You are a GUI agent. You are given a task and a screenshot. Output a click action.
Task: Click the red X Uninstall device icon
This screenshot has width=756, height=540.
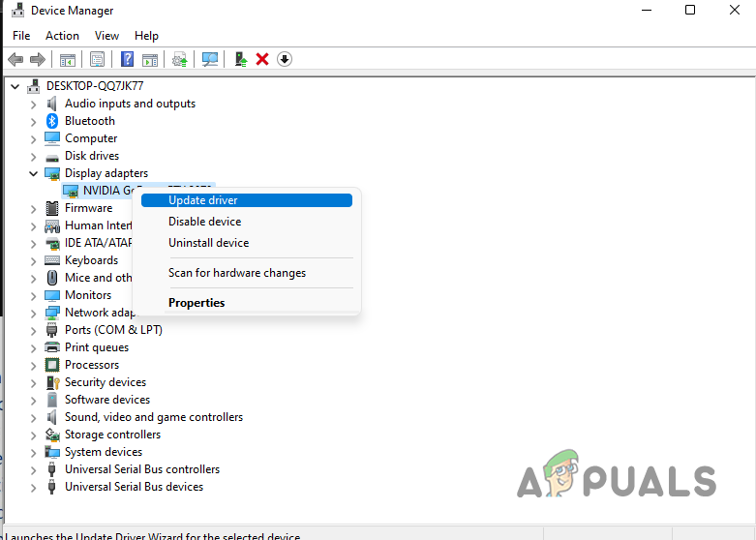click(x=262, y=59)
